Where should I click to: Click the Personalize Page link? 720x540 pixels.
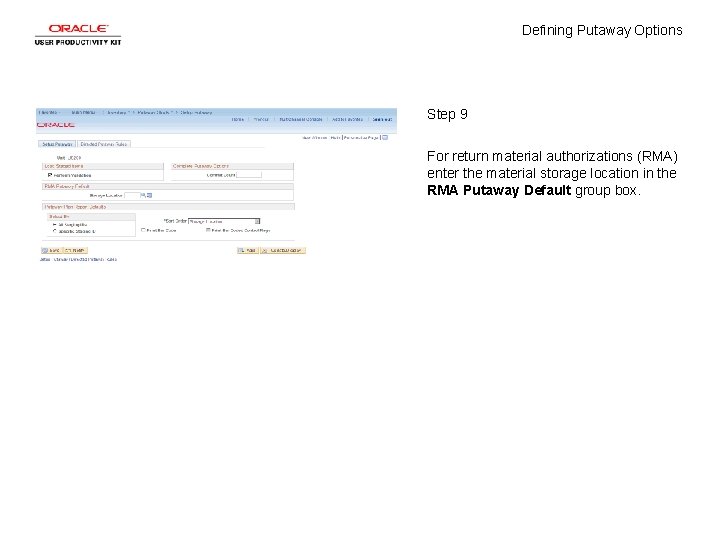[x=361, y=138]
